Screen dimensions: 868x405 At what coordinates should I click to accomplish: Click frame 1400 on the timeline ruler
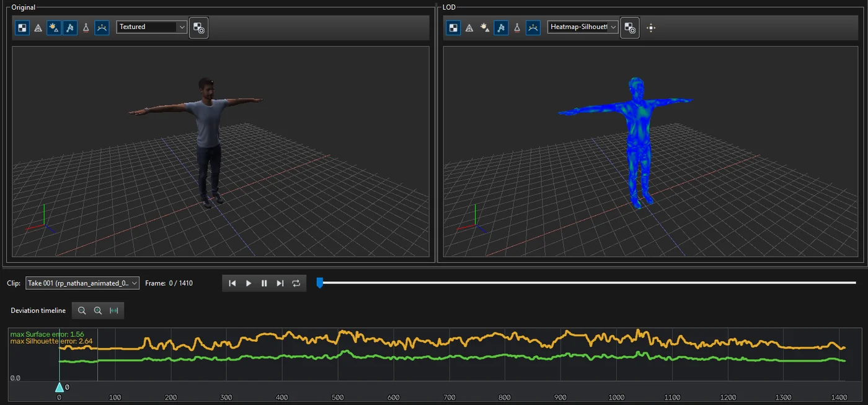pyautogui.click(x=839, y=398)
